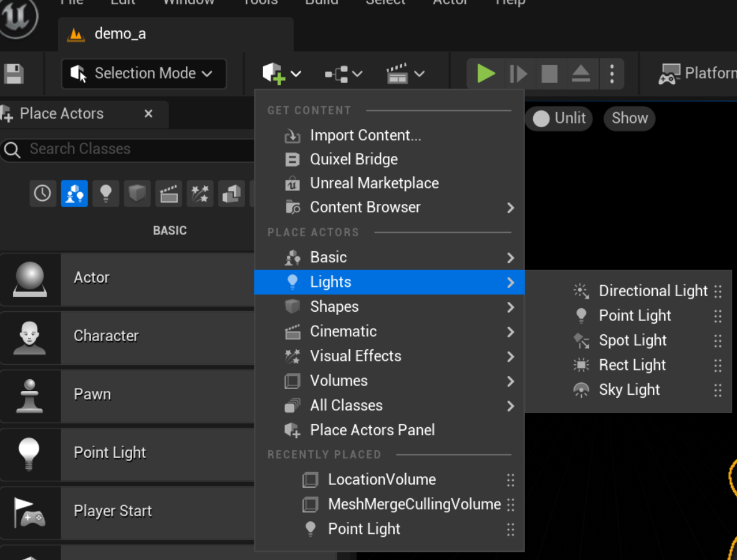Open Unreal Marketplace menu entry
The height and width of the screenshot is (560, 737).
389,184
